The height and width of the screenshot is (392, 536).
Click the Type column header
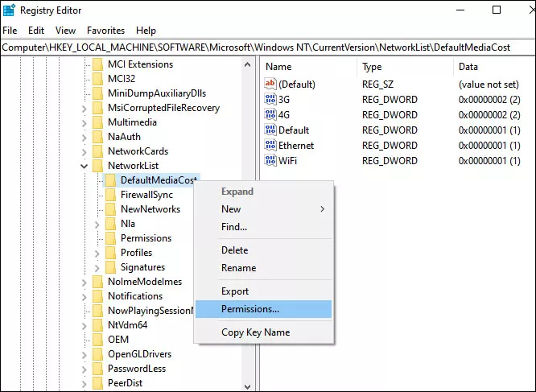(x=372, y=67)
